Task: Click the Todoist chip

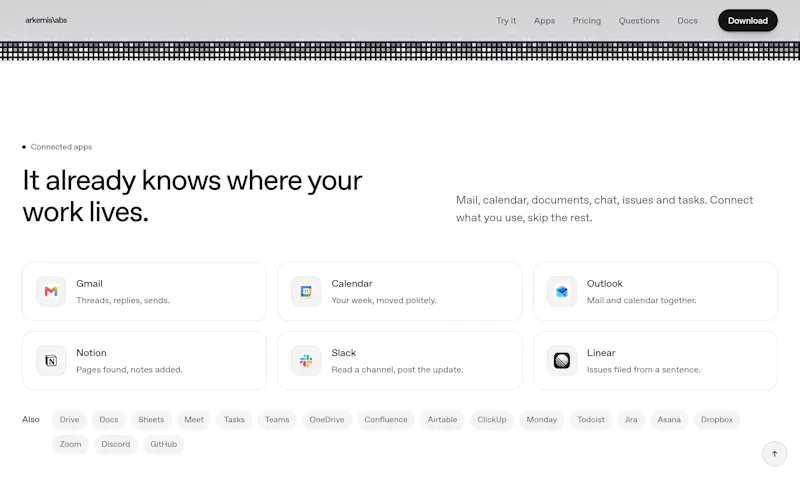Action: (x=591, y=419)
